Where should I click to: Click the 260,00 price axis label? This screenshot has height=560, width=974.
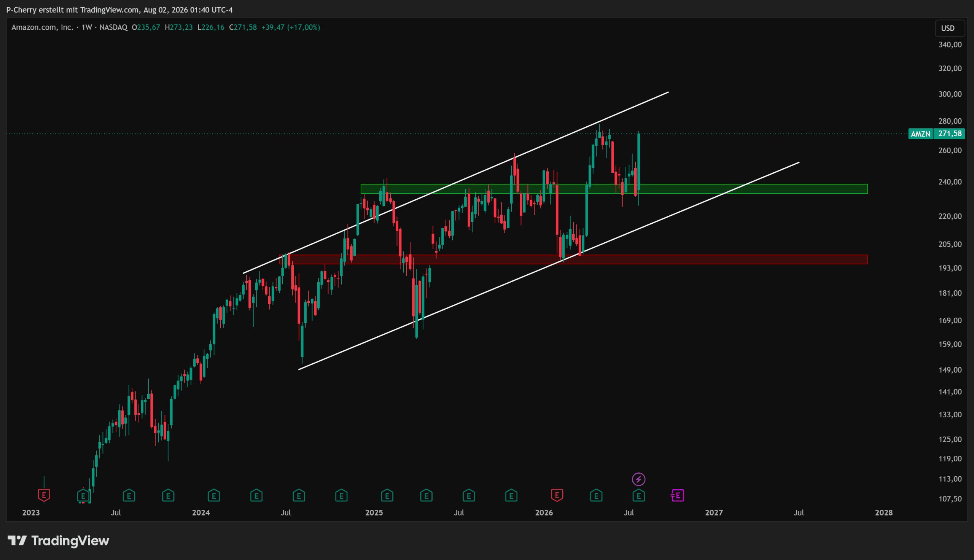[950, 150]
